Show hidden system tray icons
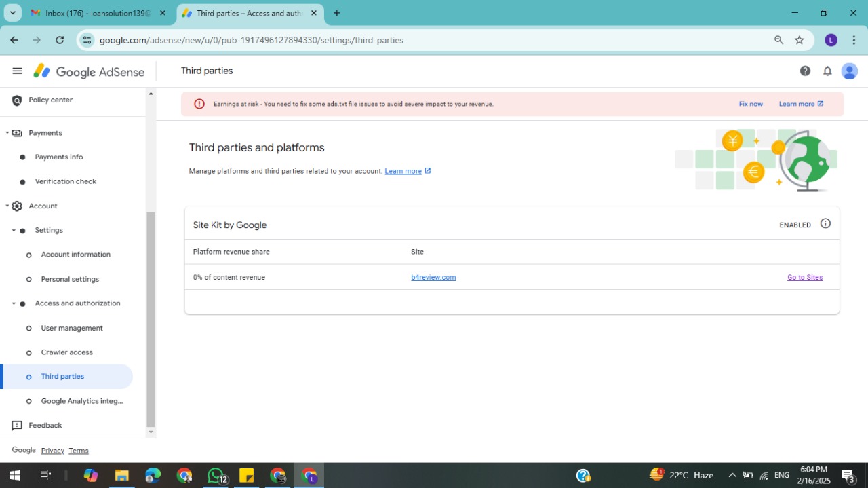Screen dimensions: 868x488 pyautogui.click(x=732, y=475)
